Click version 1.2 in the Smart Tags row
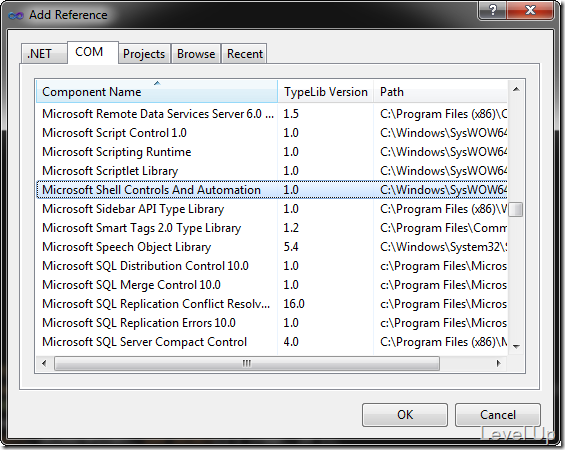The image size is (565, 450). click(291, 228)
